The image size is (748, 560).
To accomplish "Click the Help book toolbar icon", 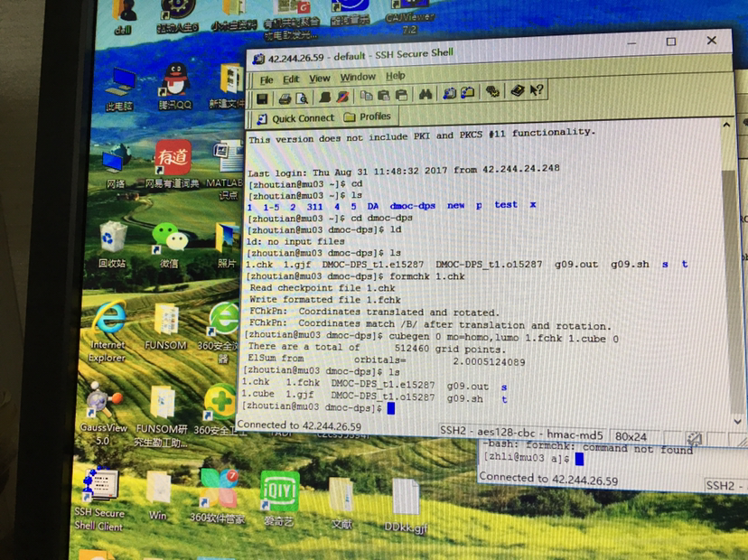I will click(518, 90).
